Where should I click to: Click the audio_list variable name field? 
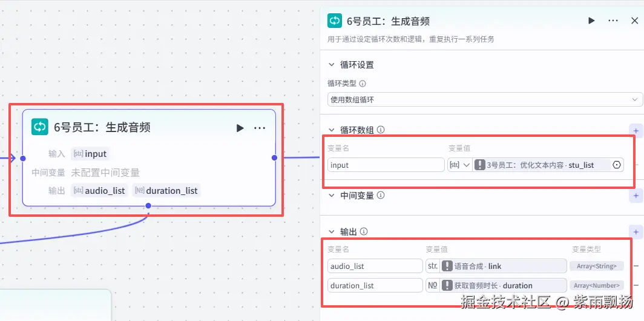pyautogui.click(x=375, y=266)
